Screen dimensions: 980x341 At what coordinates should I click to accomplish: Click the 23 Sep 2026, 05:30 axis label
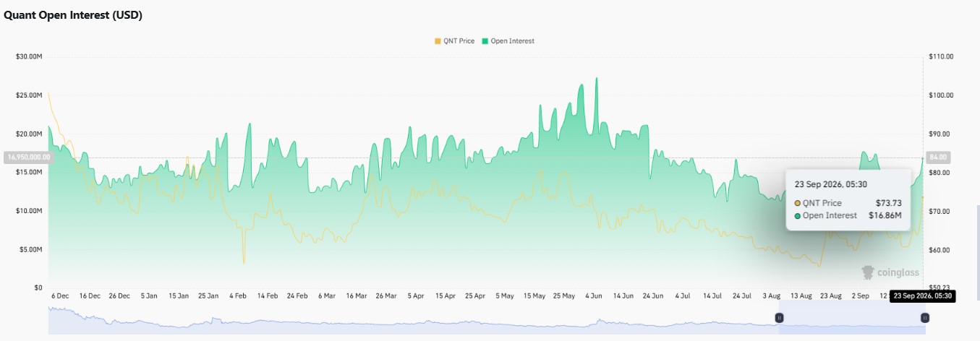pyautogui.click(x=922, y=295)
